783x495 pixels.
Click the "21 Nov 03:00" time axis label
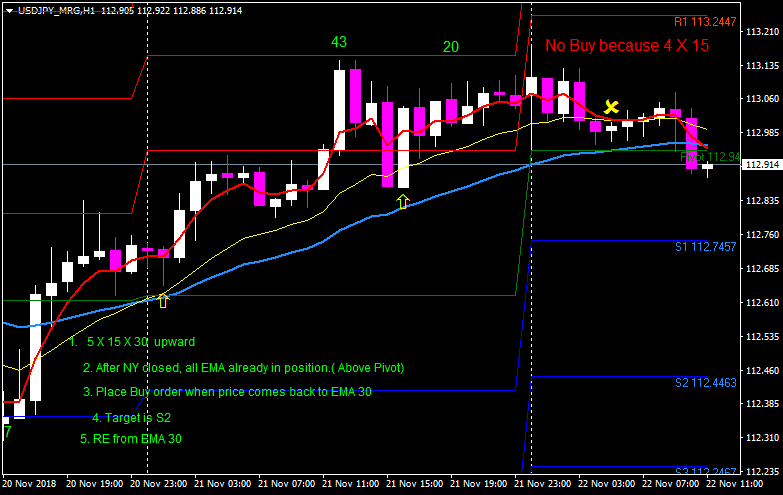(x=223, y=484)
